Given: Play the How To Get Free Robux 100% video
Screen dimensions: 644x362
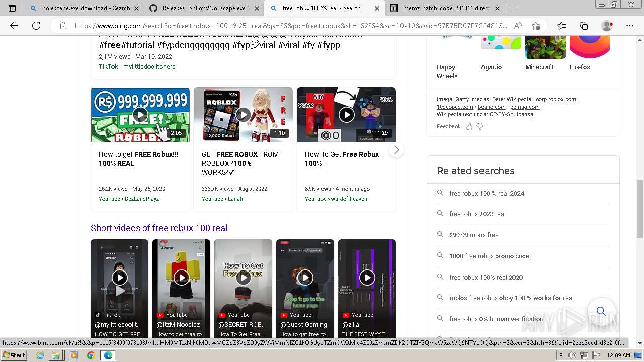Looking at the screenshot, I should coord(346,115).
